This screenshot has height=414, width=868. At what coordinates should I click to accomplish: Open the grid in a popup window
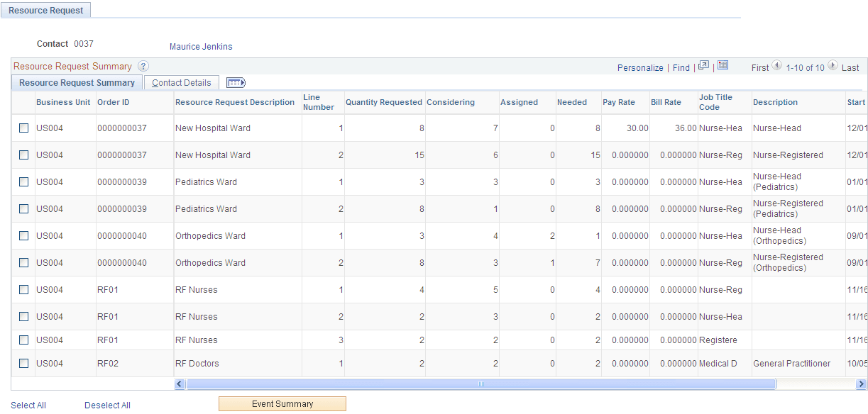[703, 66]
